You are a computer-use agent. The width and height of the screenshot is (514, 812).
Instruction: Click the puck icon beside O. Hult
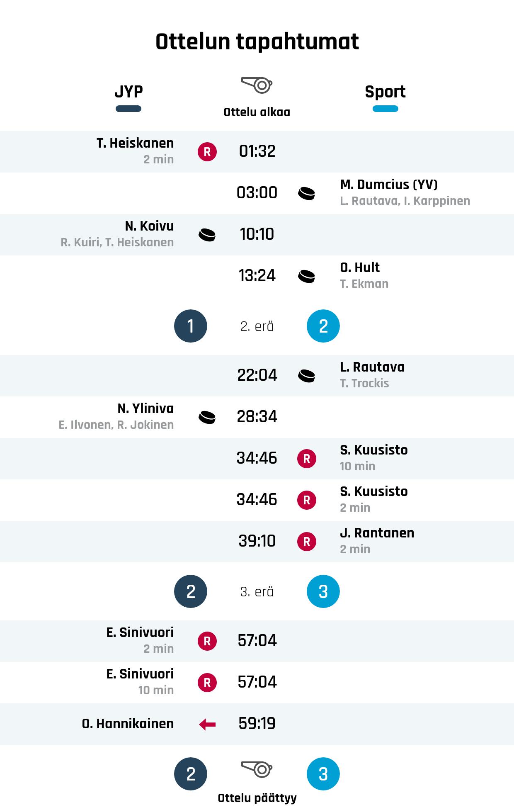pyautogui.click(x=307, y=276)
